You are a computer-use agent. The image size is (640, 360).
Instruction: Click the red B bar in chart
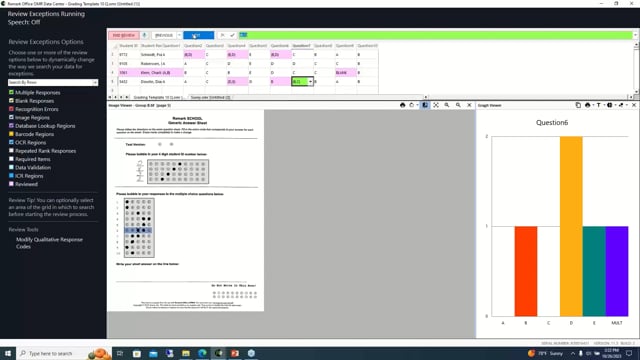click(526, 271)
